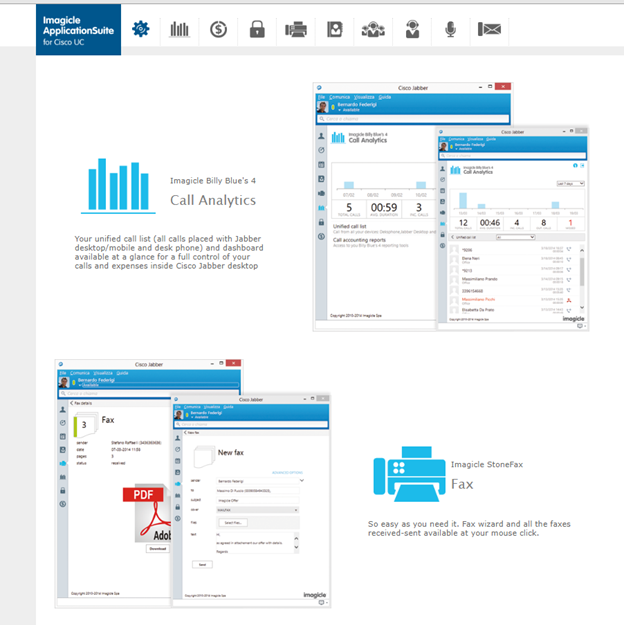Image resolution: width=624 pixels, height=625 pixels.
Task: Open the Comunica menu in Call Analytics window
Action: pos(340,96)
